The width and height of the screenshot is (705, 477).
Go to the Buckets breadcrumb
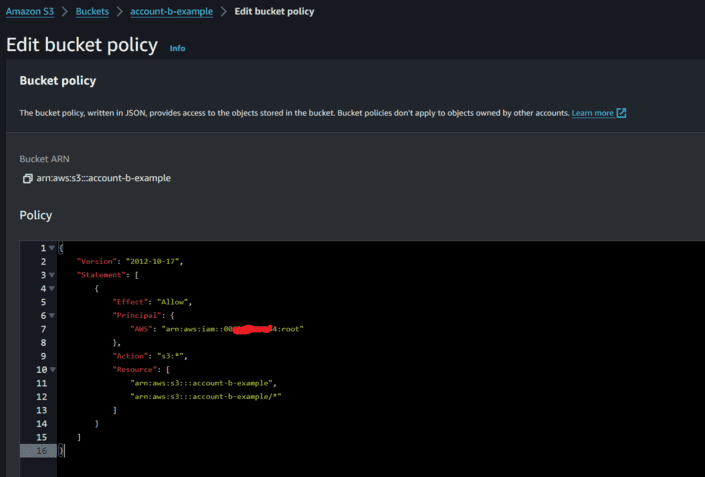point(93,11)
